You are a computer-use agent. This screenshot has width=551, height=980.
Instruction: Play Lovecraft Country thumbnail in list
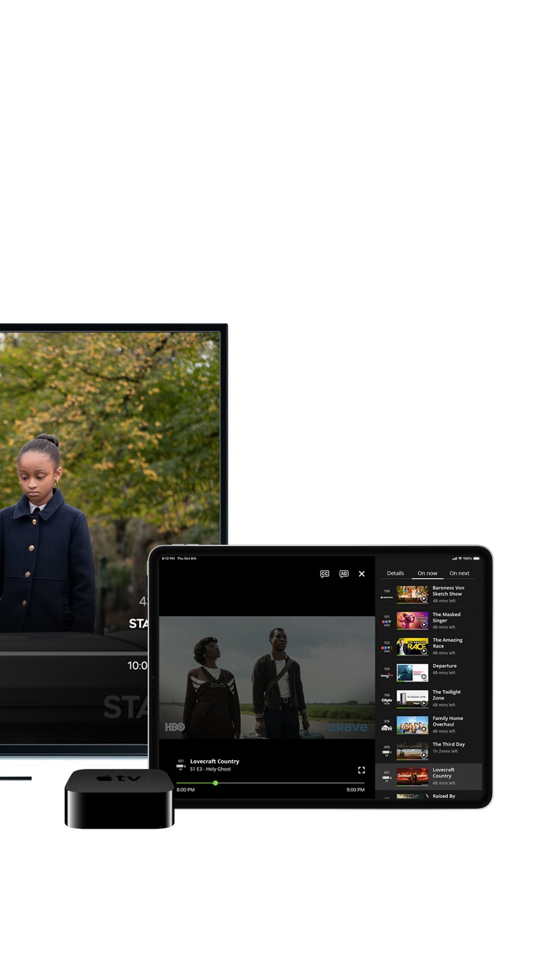point(412,776)
